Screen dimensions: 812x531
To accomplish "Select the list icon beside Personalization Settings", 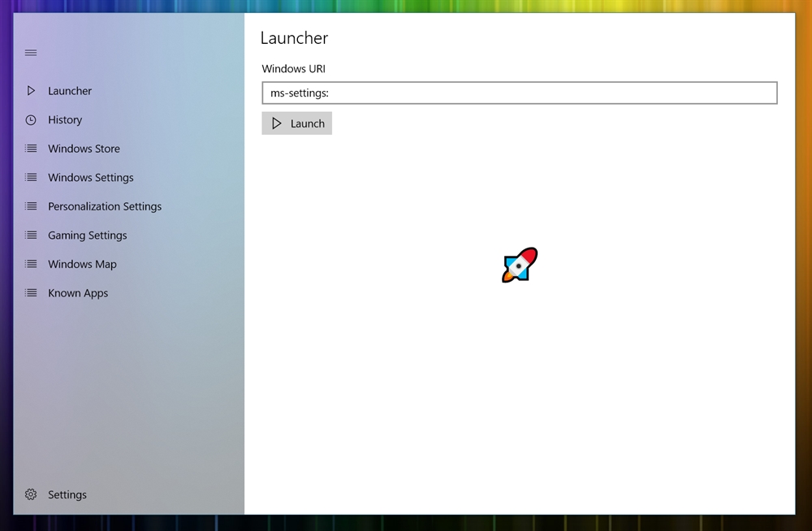I will click(31, 206).
